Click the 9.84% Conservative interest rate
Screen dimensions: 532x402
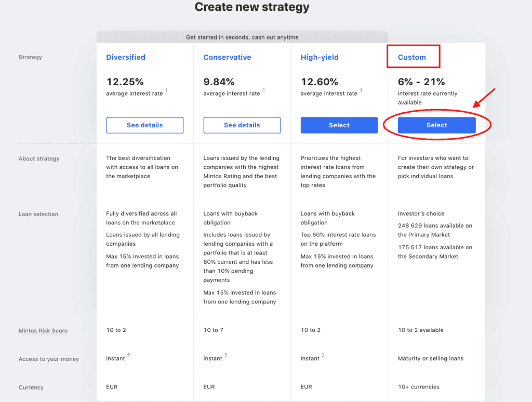[219, 82]
